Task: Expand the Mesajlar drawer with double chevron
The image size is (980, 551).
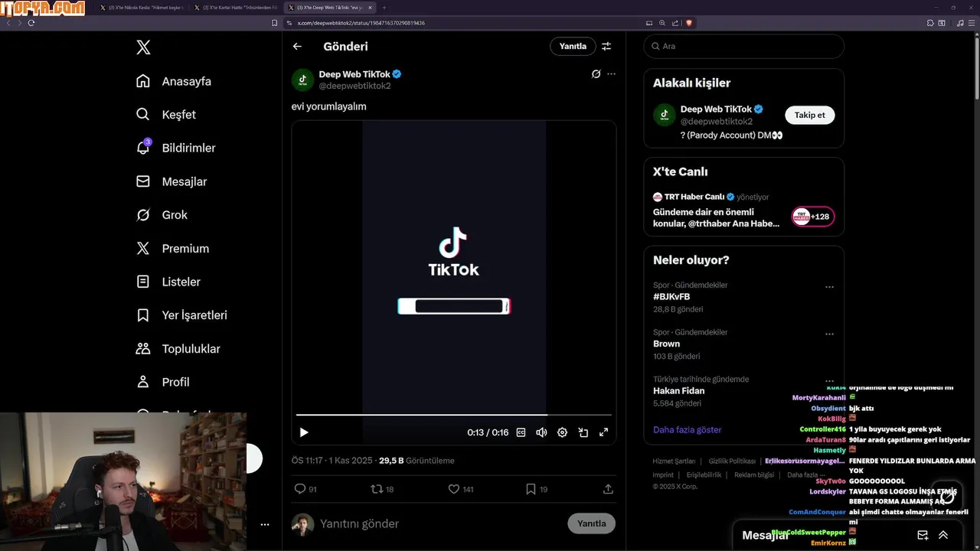Action: [x=943, y=535]
